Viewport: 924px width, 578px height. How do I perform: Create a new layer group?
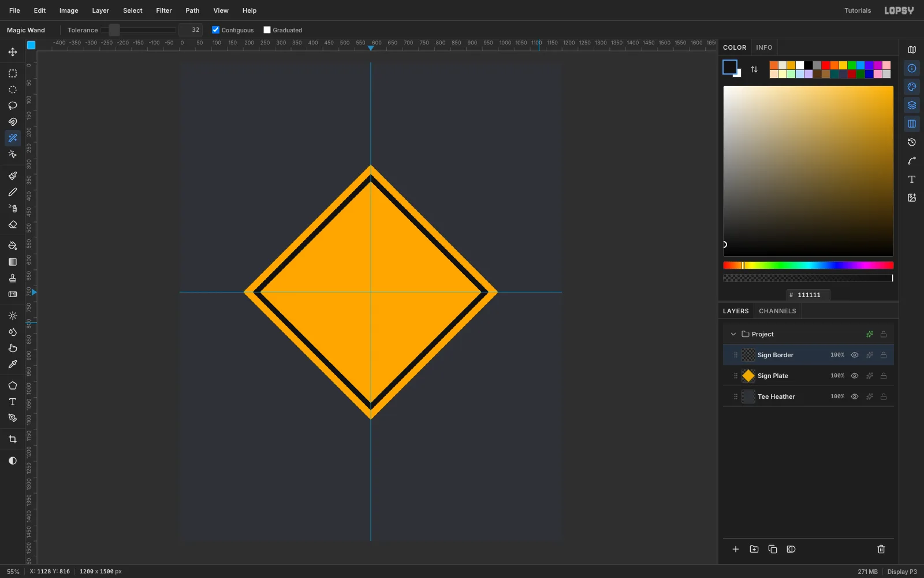click(754, 549)
